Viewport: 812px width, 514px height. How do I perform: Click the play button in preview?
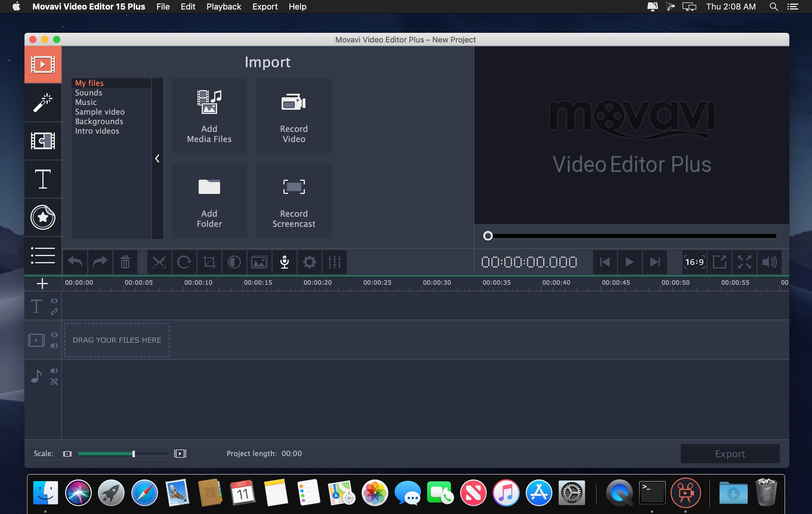629,262
